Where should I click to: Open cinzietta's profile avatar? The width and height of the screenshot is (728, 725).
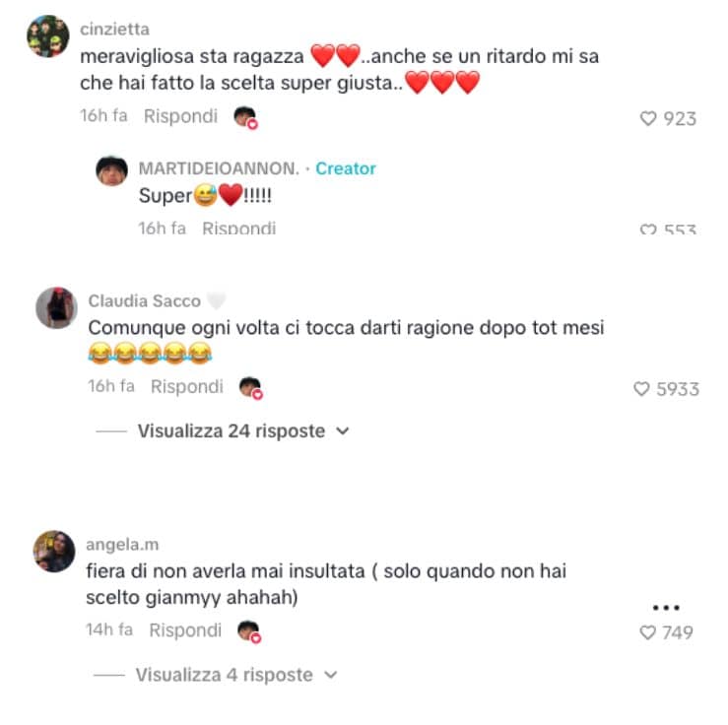(48, 36)
